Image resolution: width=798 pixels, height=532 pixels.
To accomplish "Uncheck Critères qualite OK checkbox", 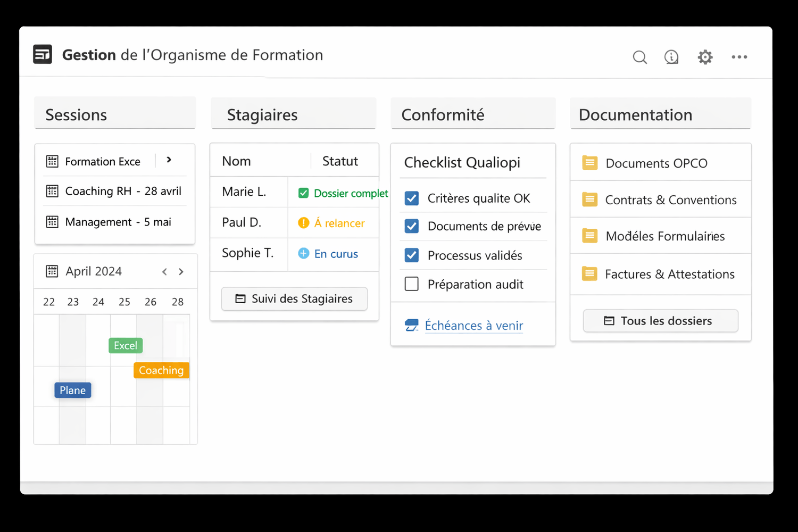I will [x=412, y=198].
